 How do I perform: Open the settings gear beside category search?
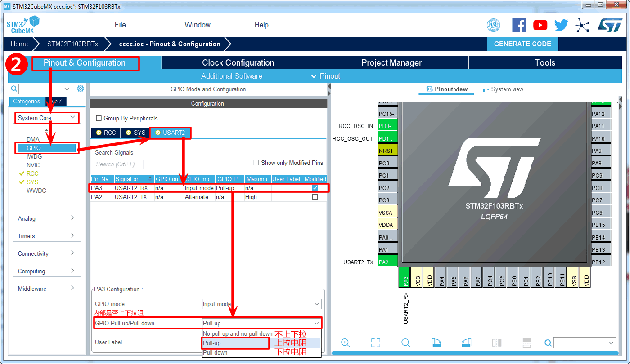pyautogui.click(x=81, y=89)
